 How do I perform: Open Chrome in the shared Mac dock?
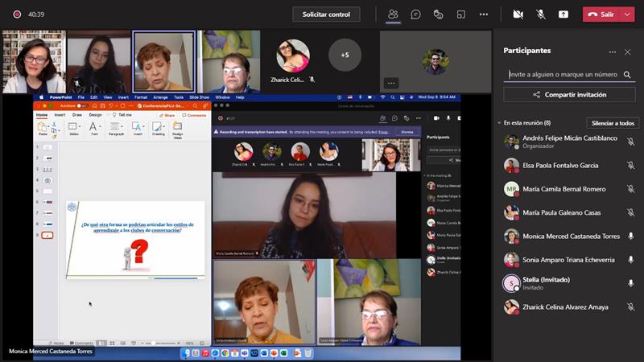click(225, 353)
